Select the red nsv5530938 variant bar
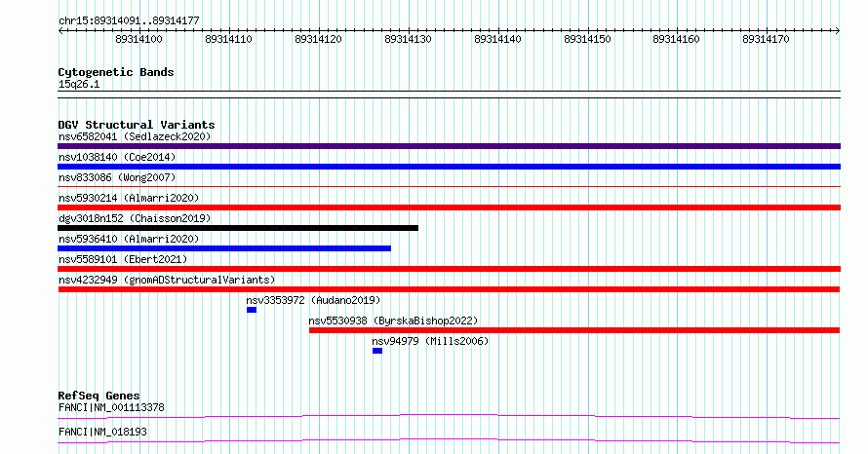 pyautogui.click(x=574, y=330)
